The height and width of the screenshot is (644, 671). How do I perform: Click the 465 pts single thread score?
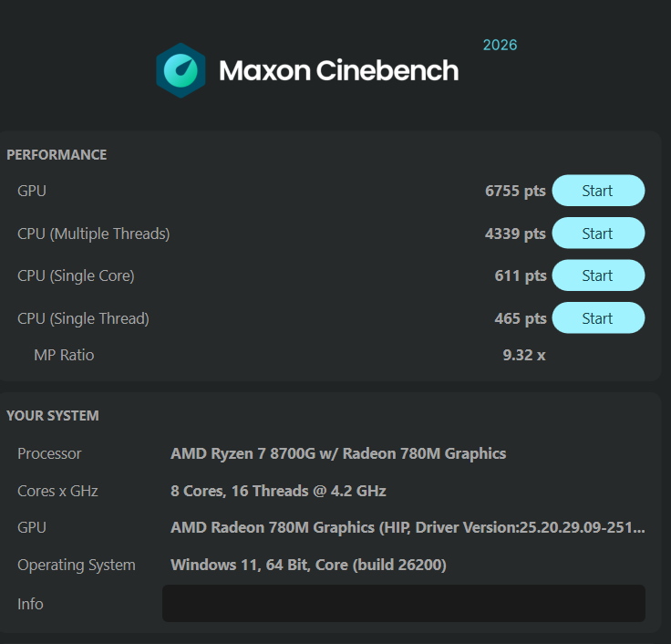[521, 318]
